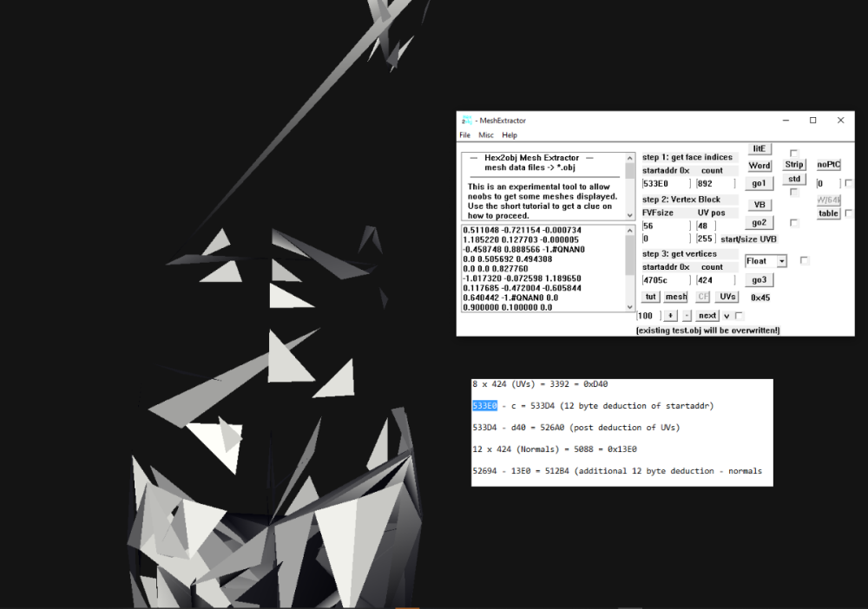Click the step 1 startaddr input field
The width and height of the screenshot is (868, 609).
coord(666,183)
